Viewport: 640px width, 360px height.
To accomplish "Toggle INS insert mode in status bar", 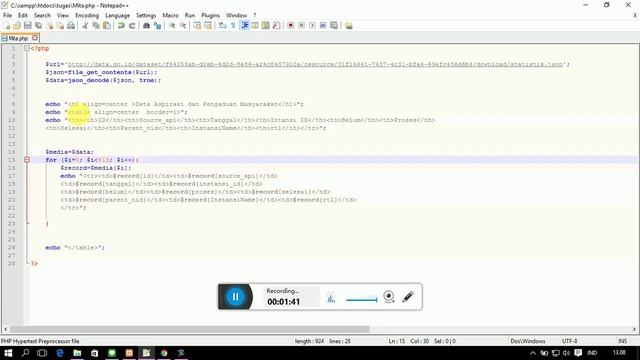I will pos(622,341).
